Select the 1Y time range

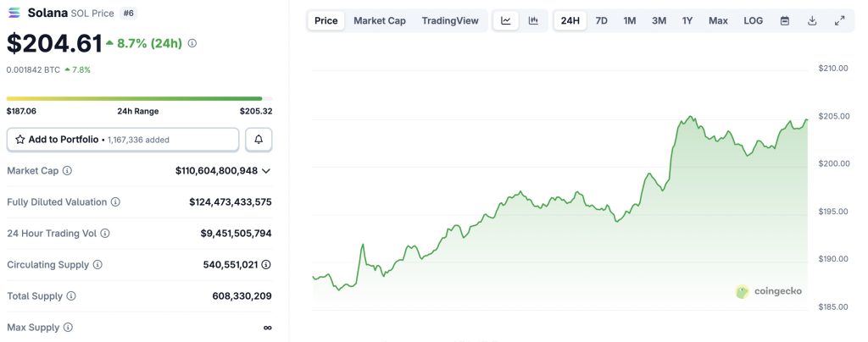point(687,20)
